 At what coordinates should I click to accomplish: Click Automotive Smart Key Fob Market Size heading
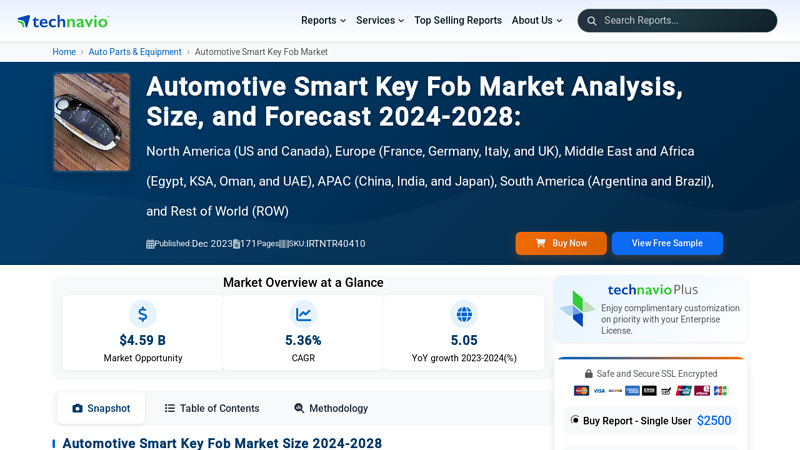(222, 443)
